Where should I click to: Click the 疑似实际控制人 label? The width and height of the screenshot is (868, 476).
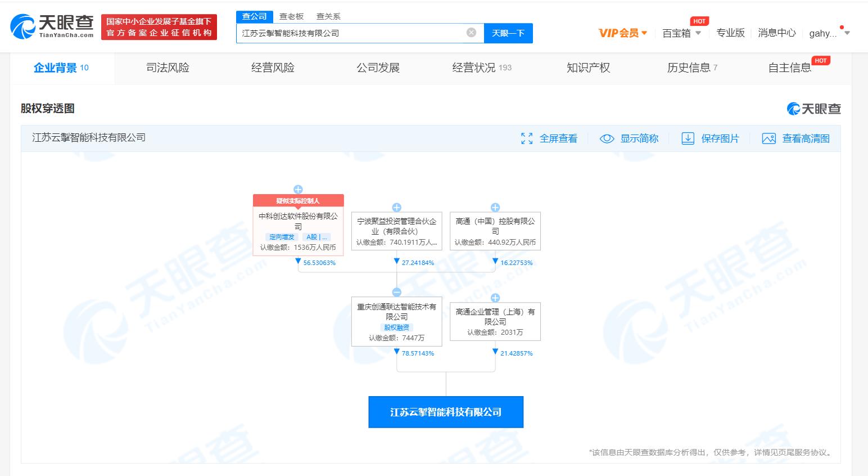(298, 201)
